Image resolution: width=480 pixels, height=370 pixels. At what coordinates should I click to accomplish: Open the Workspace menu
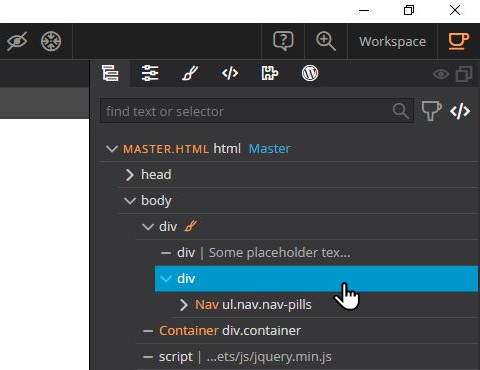392,42
